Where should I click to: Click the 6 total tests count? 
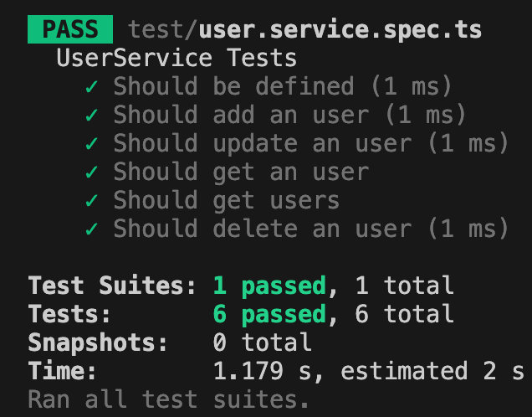coord(404,314)
